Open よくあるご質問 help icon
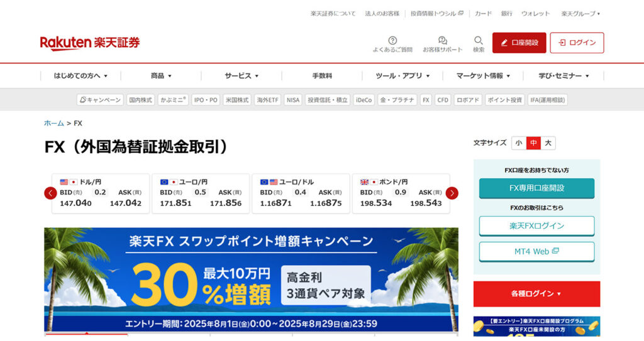This screenshot has height=341, width=644. (x=392, y=44)
